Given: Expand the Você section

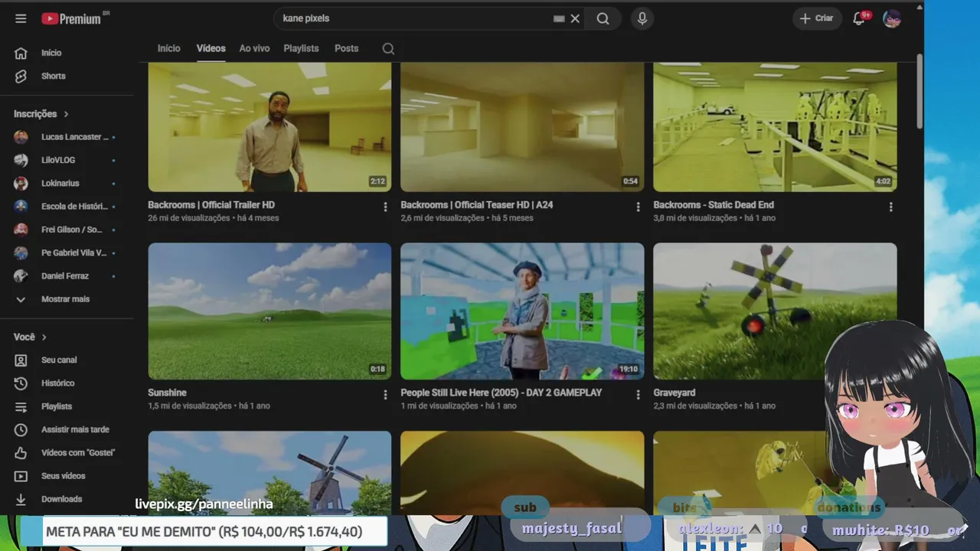Looking at the screenshot, I should click(x=30, y=337).
